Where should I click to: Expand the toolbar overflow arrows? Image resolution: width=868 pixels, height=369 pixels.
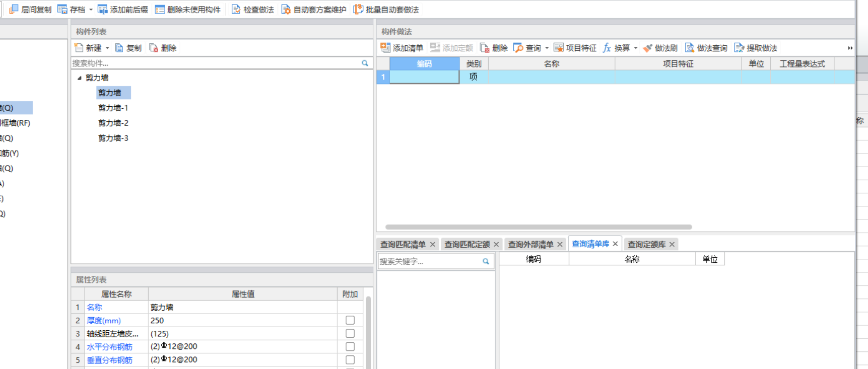click(850, 48)
